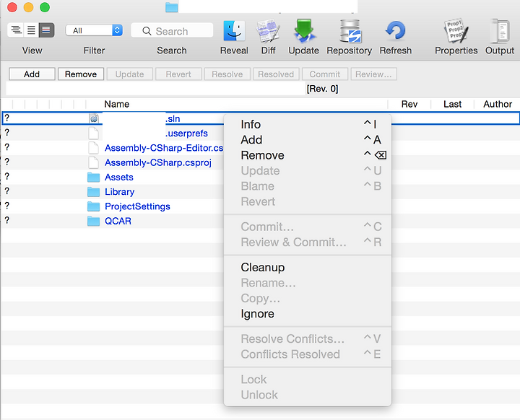
Task: Click the greyed Revert button
Action: point(178,74)
